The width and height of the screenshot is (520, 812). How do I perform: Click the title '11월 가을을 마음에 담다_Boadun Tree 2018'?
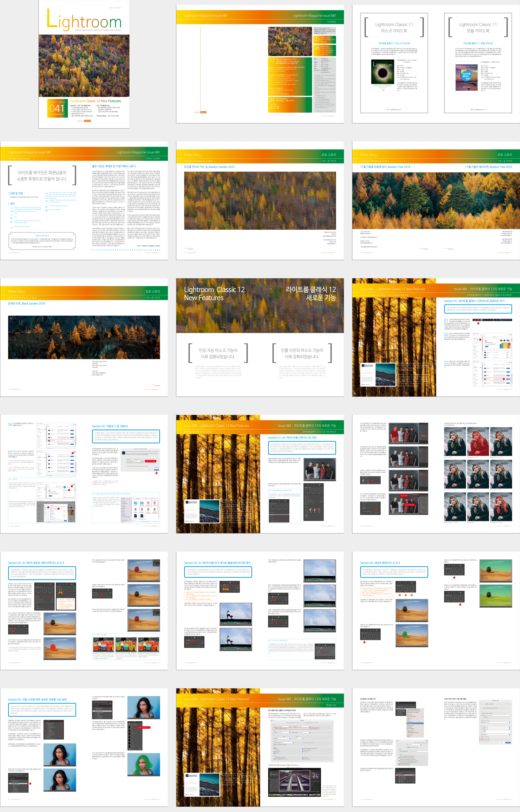point(385,167)
